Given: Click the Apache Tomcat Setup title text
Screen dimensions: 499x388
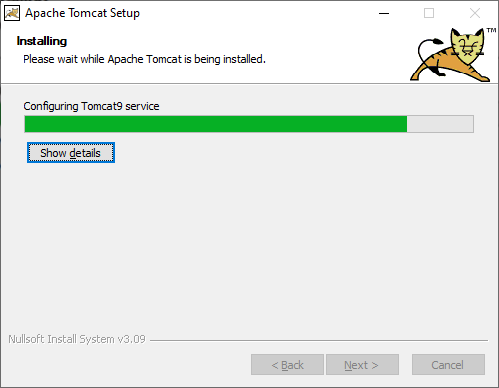Looking at the screenshot, I should click(82, 13).
